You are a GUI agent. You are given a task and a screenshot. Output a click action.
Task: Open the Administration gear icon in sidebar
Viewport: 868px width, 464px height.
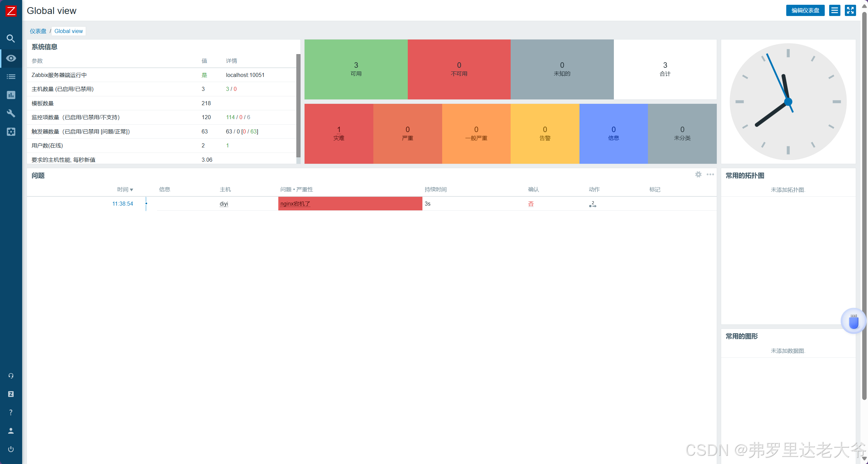click(11, 132)
